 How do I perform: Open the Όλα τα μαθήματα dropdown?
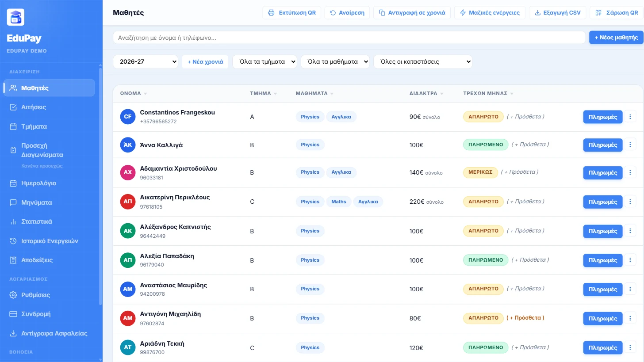tap(335, 61)
